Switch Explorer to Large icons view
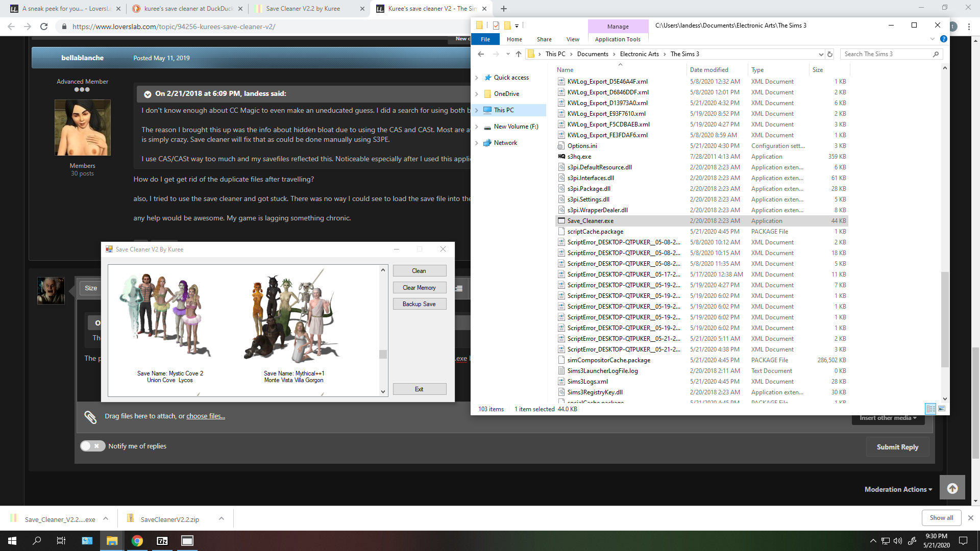Screen dimensions: 980x551 coord(942,409)
